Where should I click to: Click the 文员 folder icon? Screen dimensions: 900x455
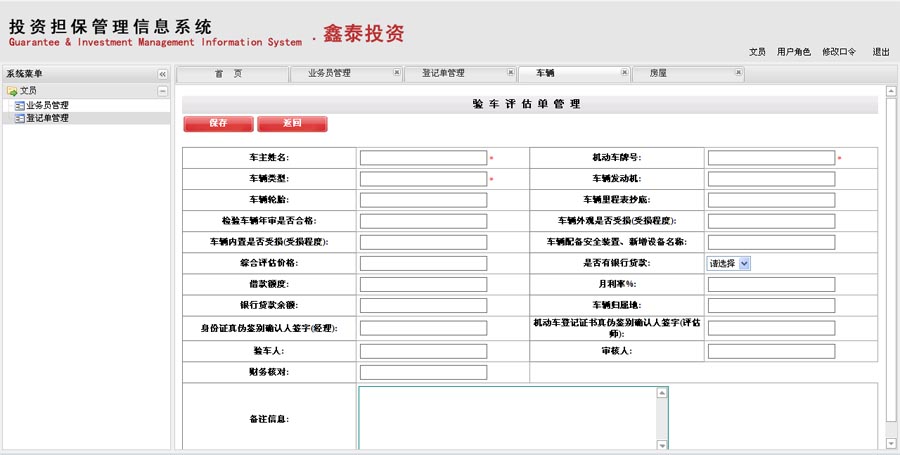(12, 91)
